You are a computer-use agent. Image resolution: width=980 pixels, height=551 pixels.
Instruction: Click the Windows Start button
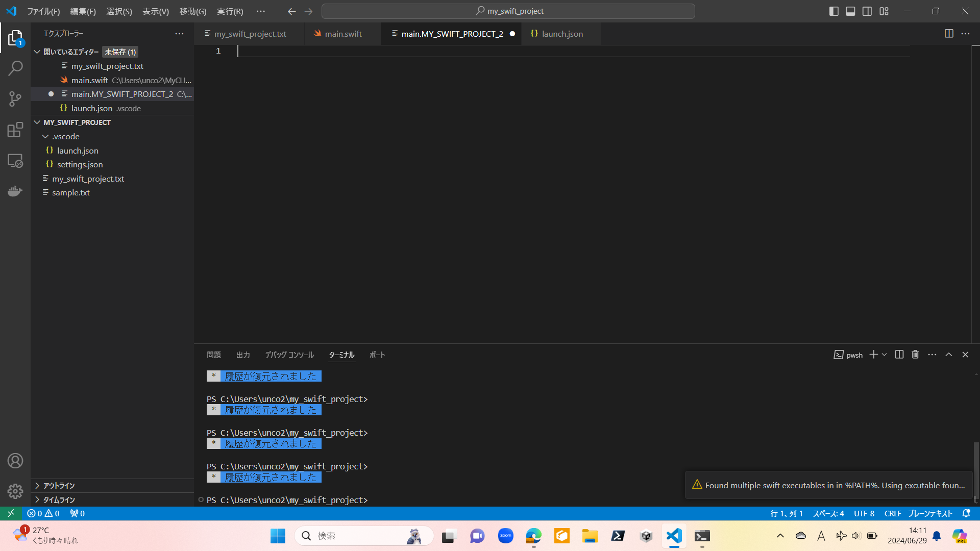click(x=278, y=536)
